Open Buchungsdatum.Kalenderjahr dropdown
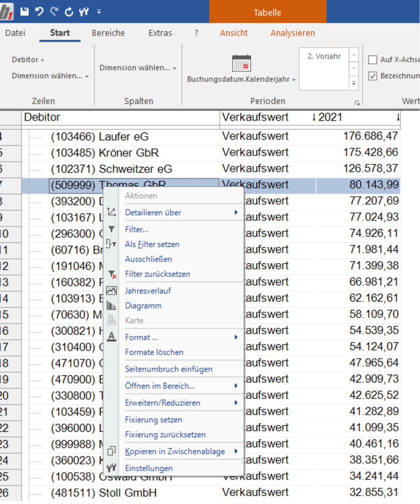The height and width of the screenshot is (504, 420). 241,79
